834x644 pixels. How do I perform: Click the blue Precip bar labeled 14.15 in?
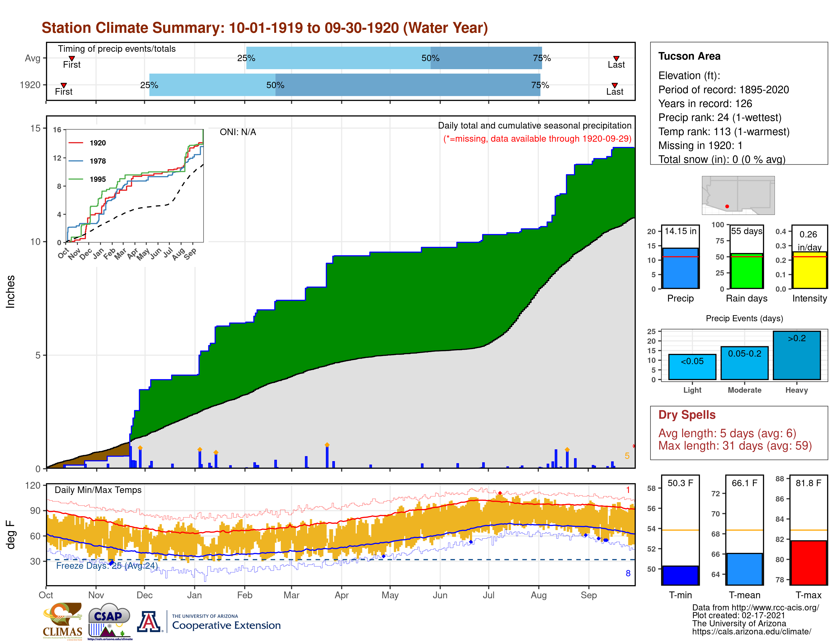pyautogui.click(x=680, y=268)
